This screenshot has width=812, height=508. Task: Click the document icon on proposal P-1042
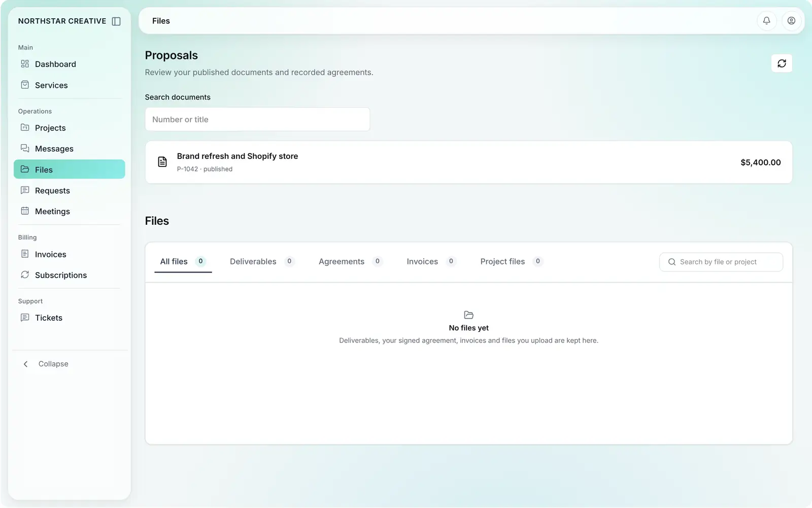[x=162, y=162]
